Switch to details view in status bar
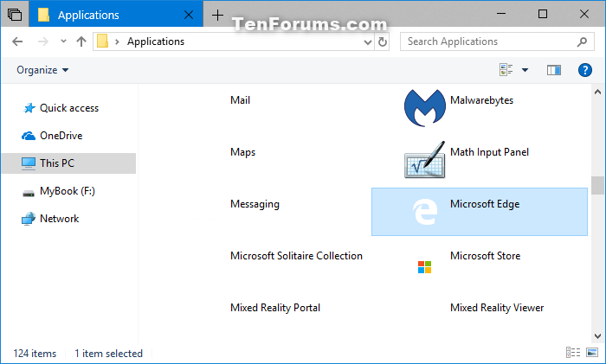 [573, 353]
